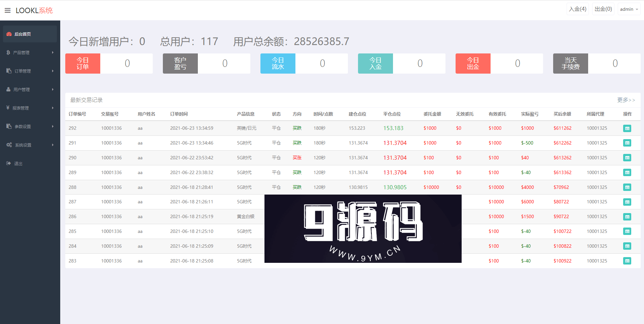Open the 更多>> link
Screen dimensions: 644x324
point(626,100)
